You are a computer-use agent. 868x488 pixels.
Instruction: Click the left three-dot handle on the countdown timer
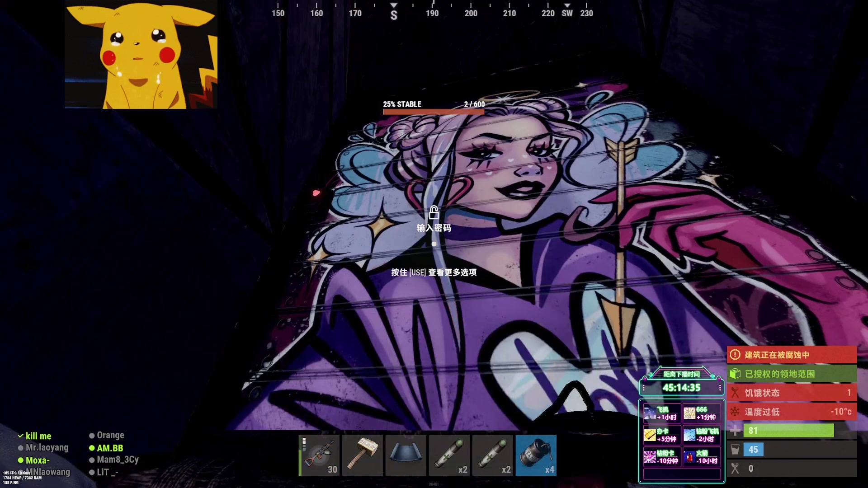coord(644,388)
